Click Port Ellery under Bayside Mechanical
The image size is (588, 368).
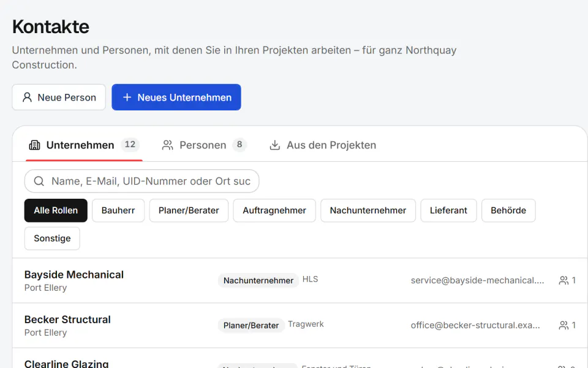(46, 288)
